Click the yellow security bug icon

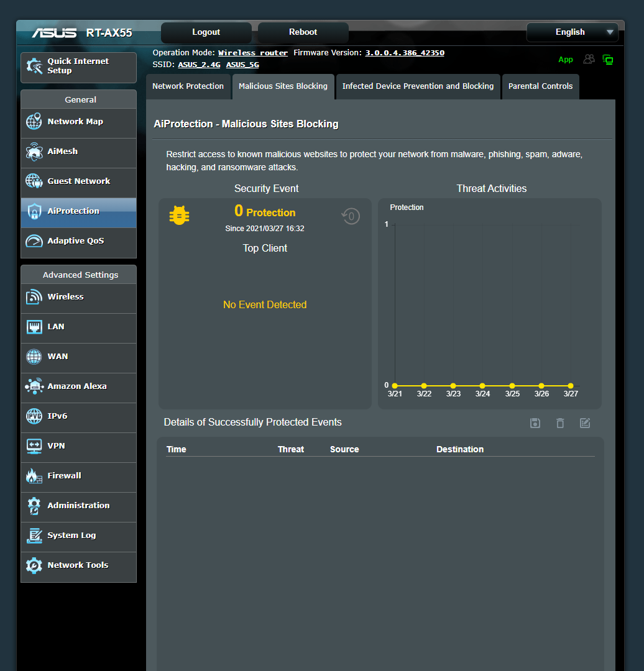point(180,215)
